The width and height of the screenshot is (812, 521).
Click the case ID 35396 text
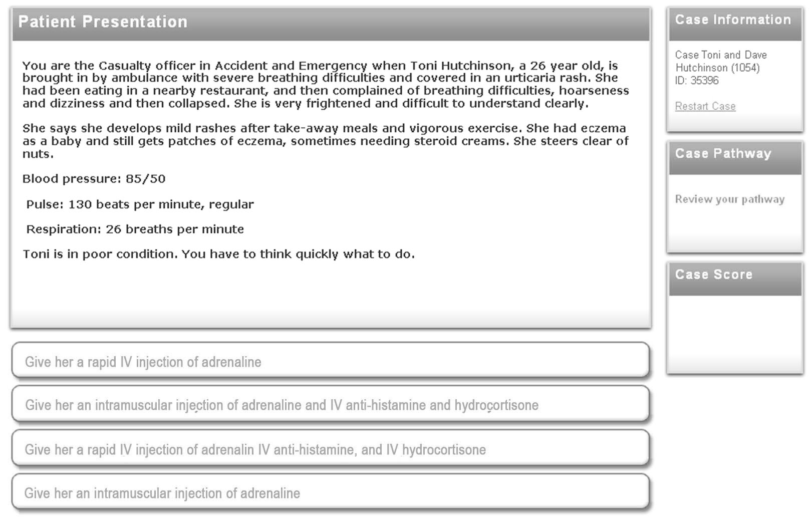tap(696, 81)
